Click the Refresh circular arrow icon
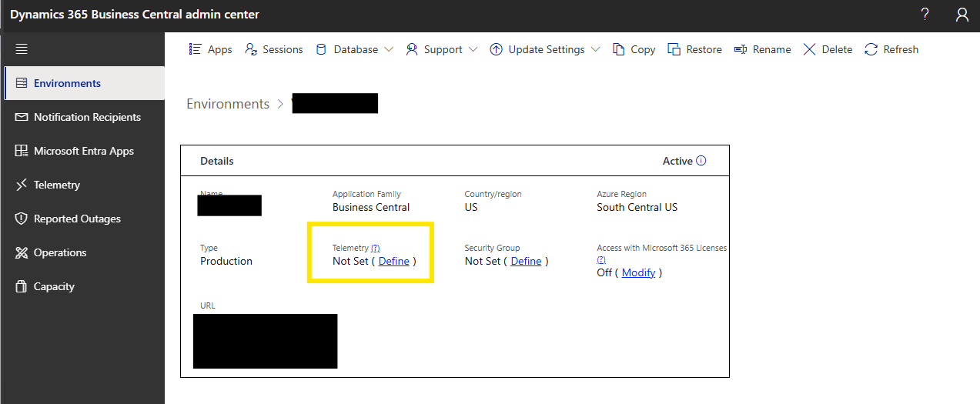The width and height of the screenshot is (980, 404). click(x=871, y=49)
